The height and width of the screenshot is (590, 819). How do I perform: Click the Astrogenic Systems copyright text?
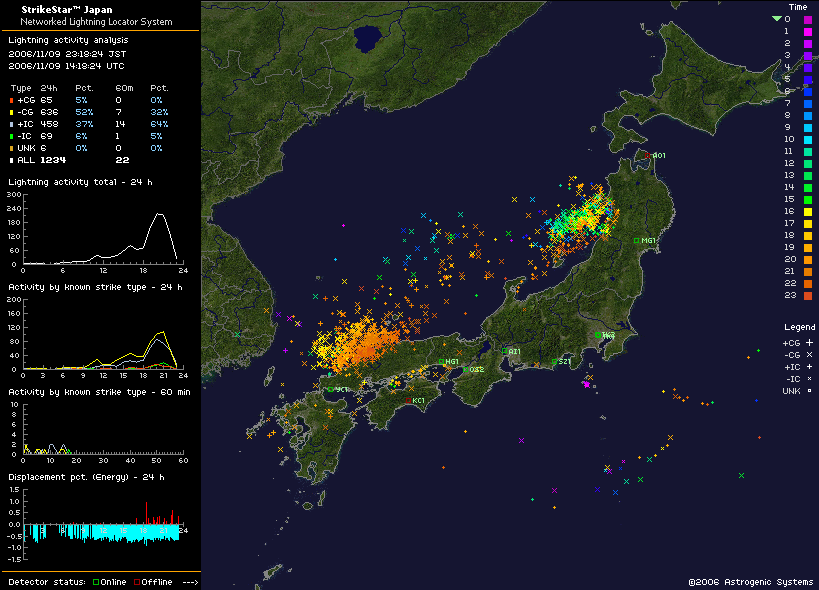pos(750,581)
